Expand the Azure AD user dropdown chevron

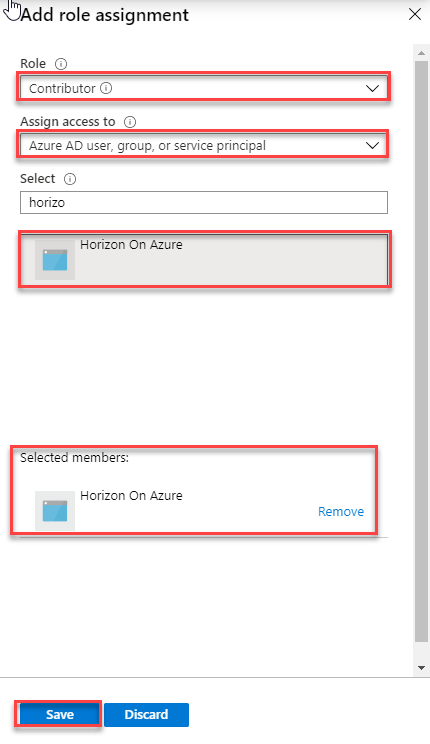click(x=373, y=146)
